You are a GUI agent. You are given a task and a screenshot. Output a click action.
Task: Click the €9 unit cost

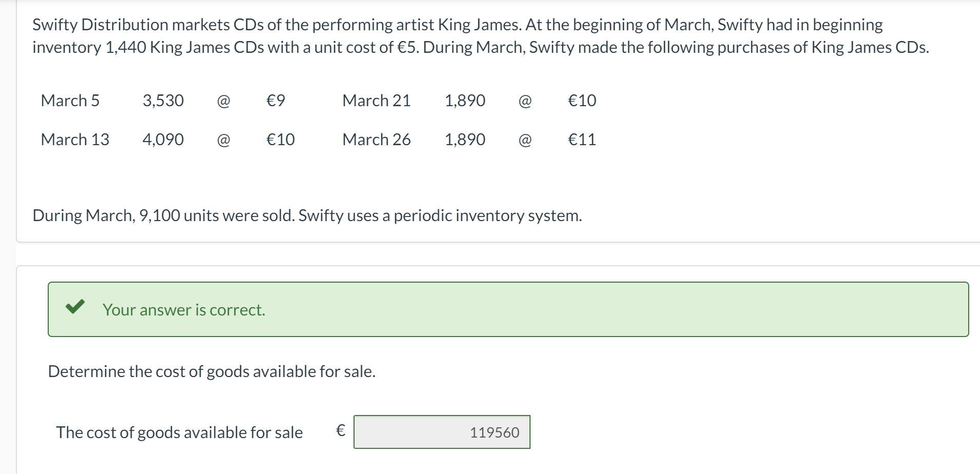click(x=276, y=101)
